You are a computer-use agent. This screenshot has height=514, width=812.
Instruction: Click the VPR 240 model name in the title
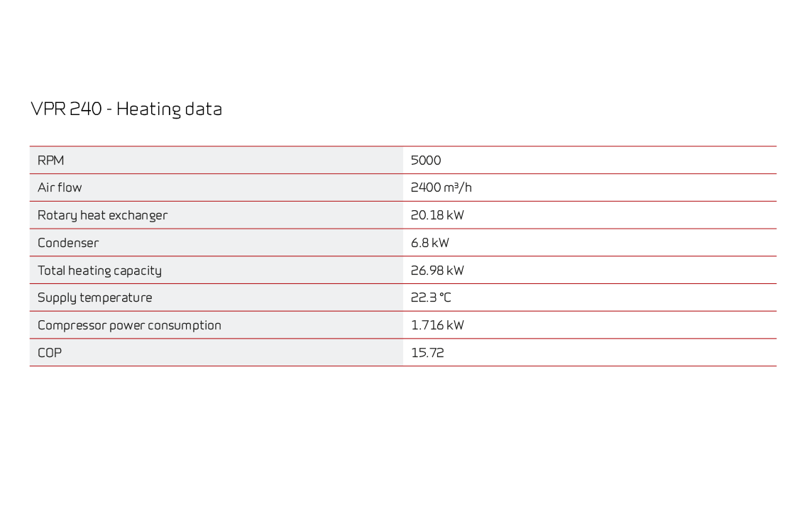click(66, 109)
